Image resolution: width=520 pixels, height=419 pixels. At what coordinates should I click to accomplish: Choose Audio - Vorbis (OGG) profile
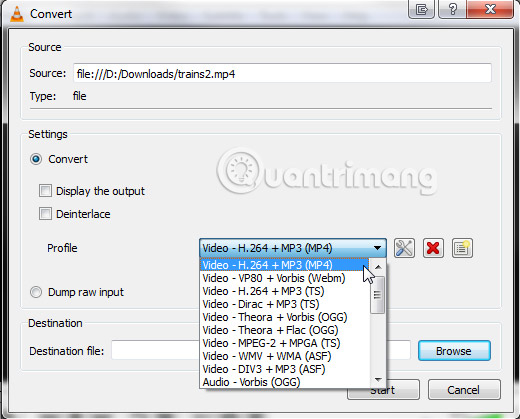pos(284,382)
